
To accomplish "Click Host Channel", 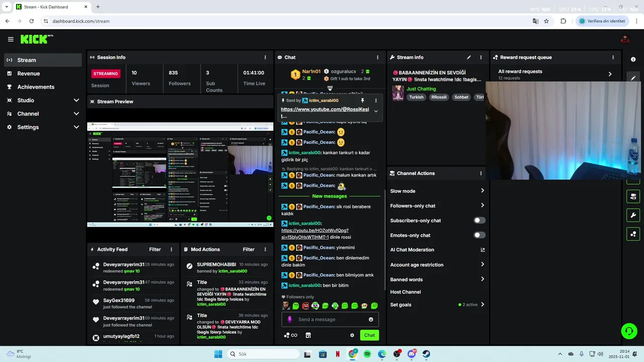I will point(406,292).
